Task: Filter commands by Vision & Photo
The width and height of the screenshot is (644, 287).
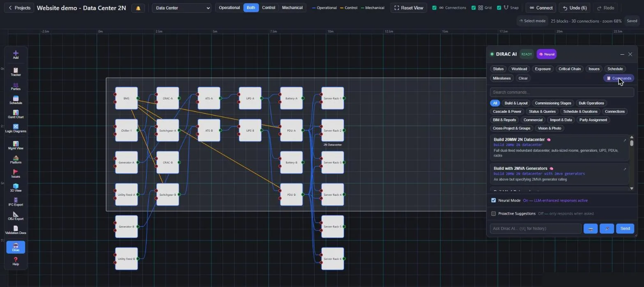Action: click(x=550, y=128)
